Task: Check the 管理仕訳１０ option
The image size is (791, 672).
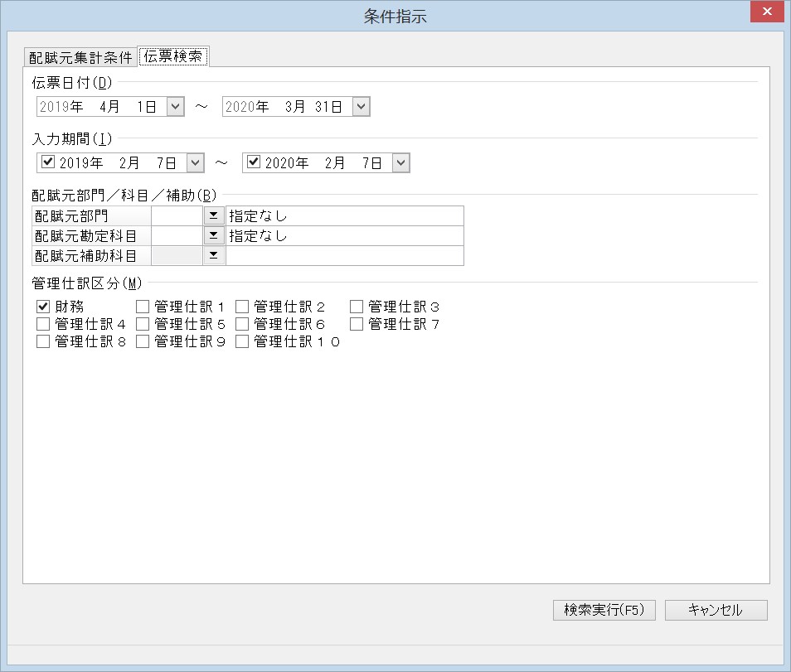Action: coord(242,341)
